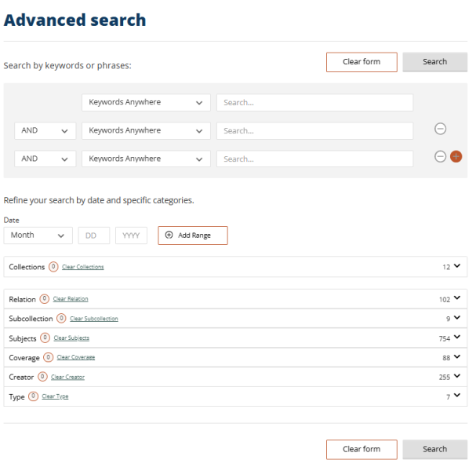Screen dimensions: 476x471
Task: Click the Collections selected-count badge
Action: point(53,267)
